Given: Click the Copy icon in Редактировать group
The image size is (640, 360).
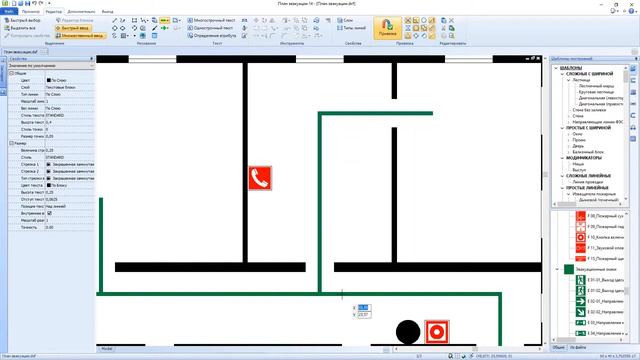Looking at the screenshot, I should 444,20.
